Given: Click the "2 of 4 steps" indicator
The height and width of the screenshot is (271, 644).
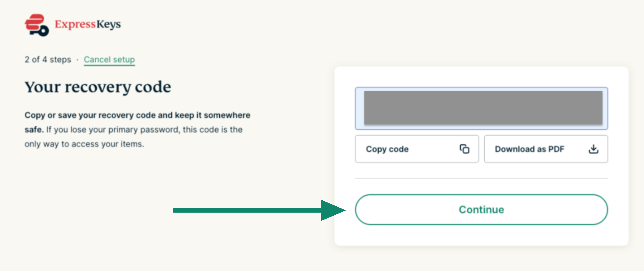Looking at the screenshot, I should coord(48,60).
